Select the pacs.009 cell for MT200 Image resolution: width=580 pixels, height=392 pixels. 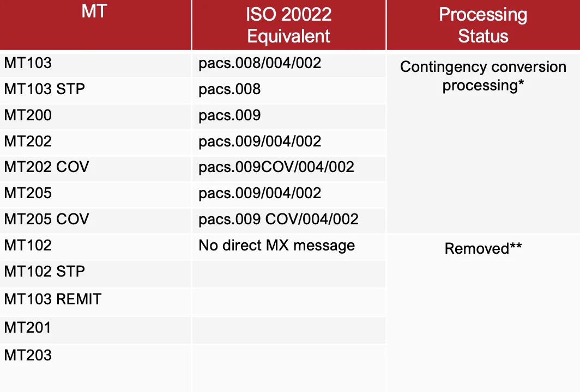click(229, 115)
